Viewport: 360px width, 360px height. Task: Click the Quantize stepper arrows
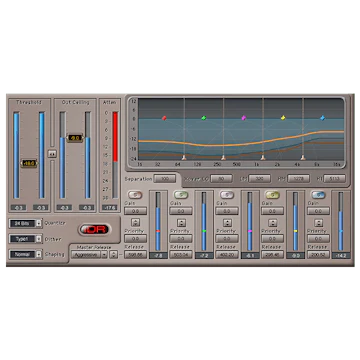[x=39, y=223]
